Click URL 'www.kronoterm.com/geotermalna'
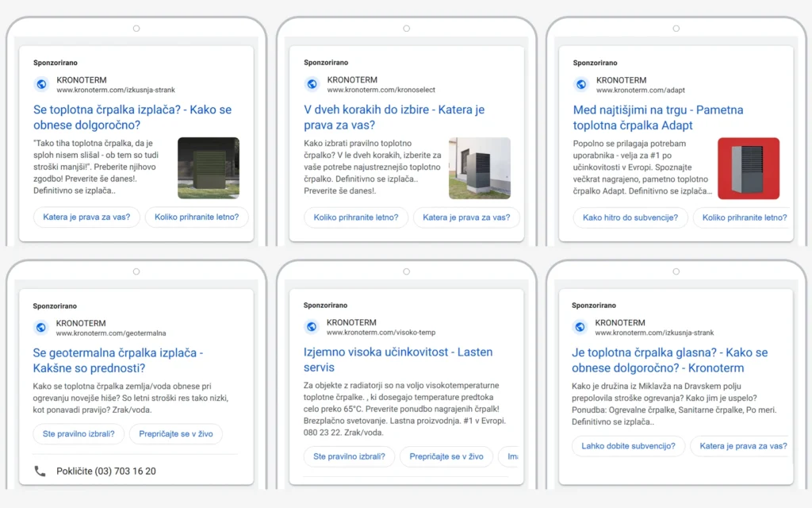812x508 pixels. click(x=111, y=333)
